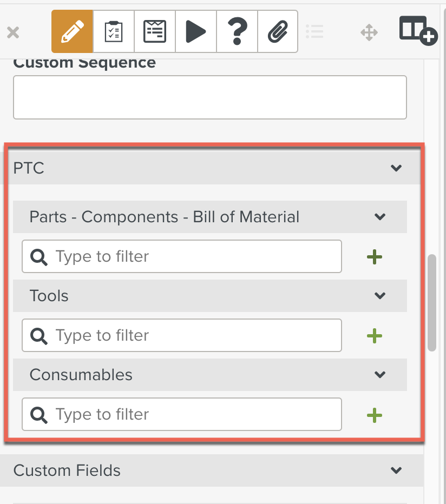Viewport: 446px width, 504px height.
Task: Add a Consumable with the green plus
Action: (x=374, y=415)
